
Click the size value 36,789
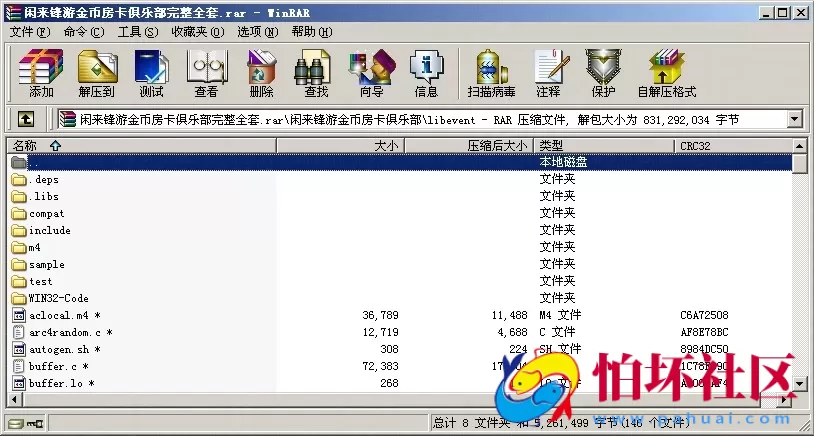[x=381, y=315]
